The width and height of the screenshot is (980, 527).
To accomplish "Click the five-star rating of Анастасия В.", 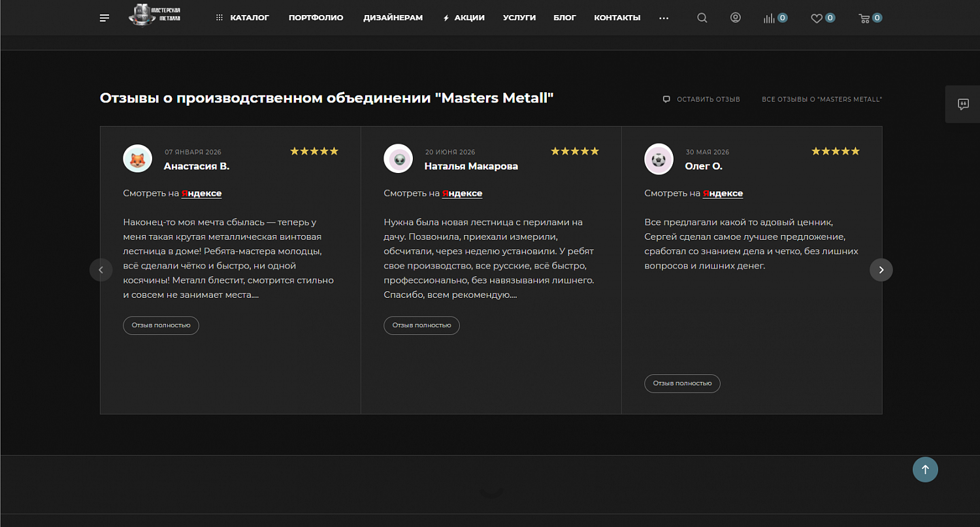I will 314,152.
